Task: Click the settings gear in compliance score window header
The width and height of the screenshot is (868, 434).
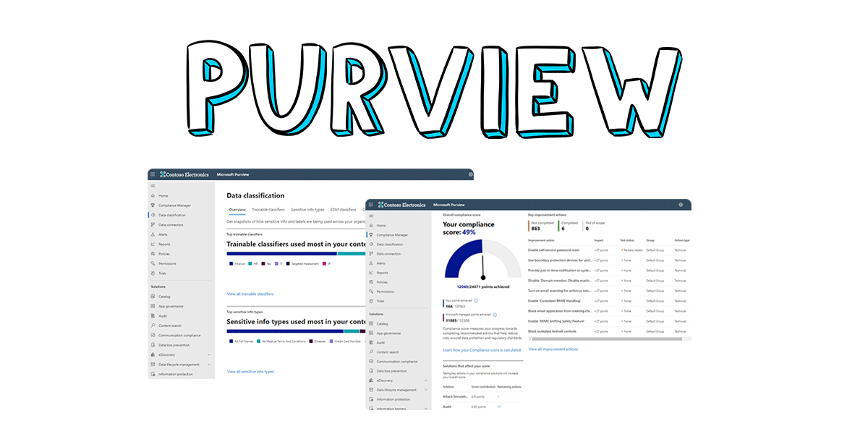Action: tap(681, 205)
